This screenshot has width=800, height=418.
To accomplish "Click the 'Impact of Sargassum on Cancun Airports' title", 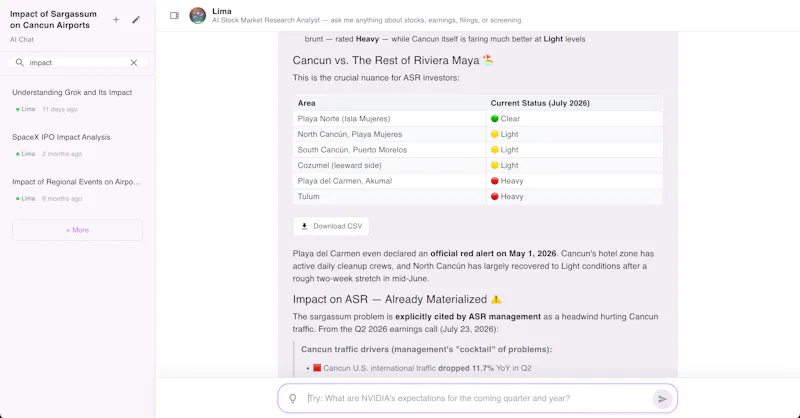I will 53,19.
